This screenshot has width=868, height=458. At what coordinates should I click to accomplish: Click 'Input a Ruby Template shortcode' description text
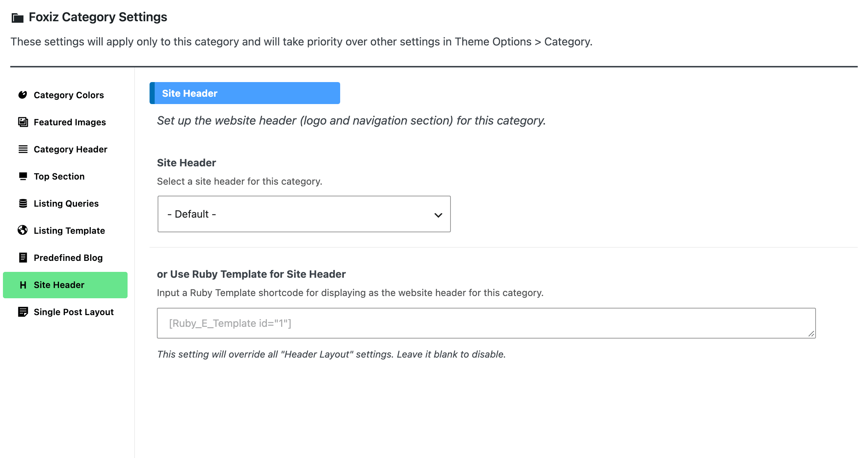[x=350, y=293]
